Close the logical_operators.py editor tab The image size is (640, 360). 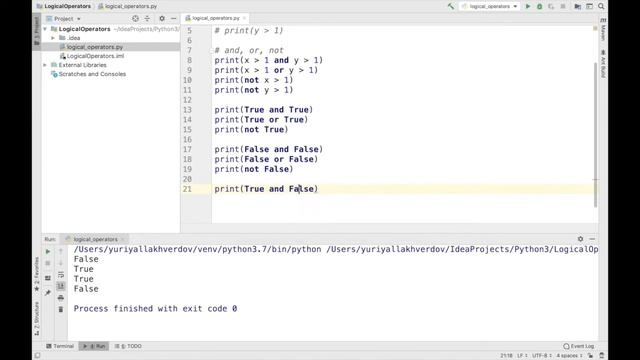click(x=244, y=18)
